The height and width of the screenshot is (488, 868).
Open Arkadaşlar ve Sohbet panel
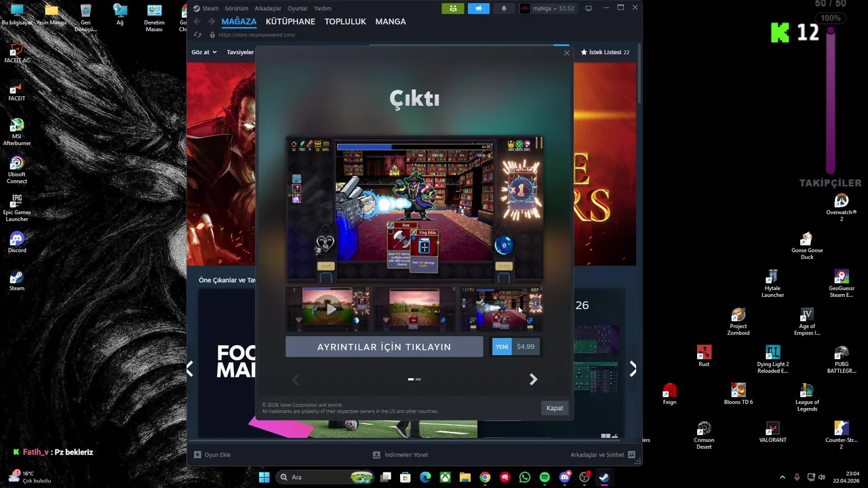click(x=602, y=455)
